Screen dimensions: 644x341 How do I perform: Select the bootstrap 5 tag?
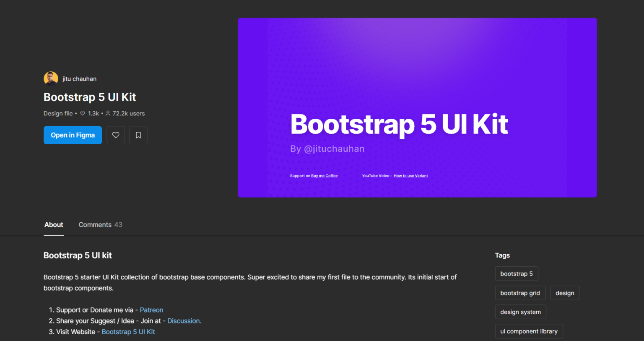[517, 273]
